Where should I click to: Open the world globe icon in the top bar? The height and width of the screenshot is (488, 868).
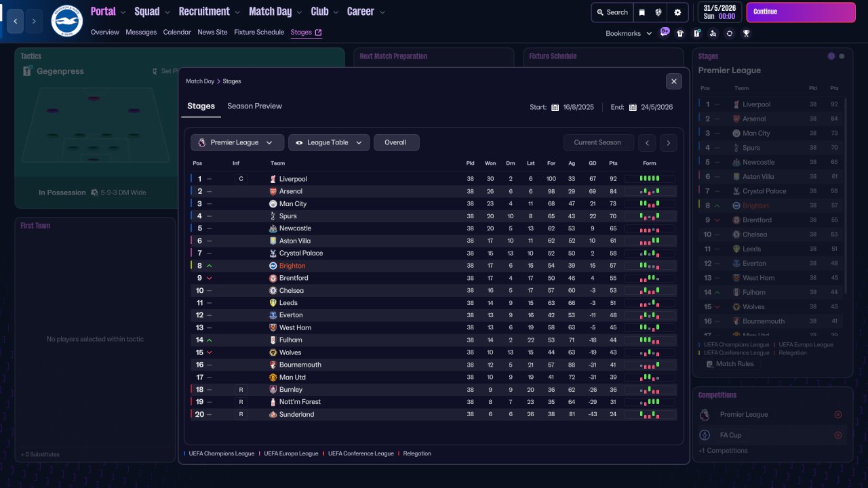click(658, 12)
